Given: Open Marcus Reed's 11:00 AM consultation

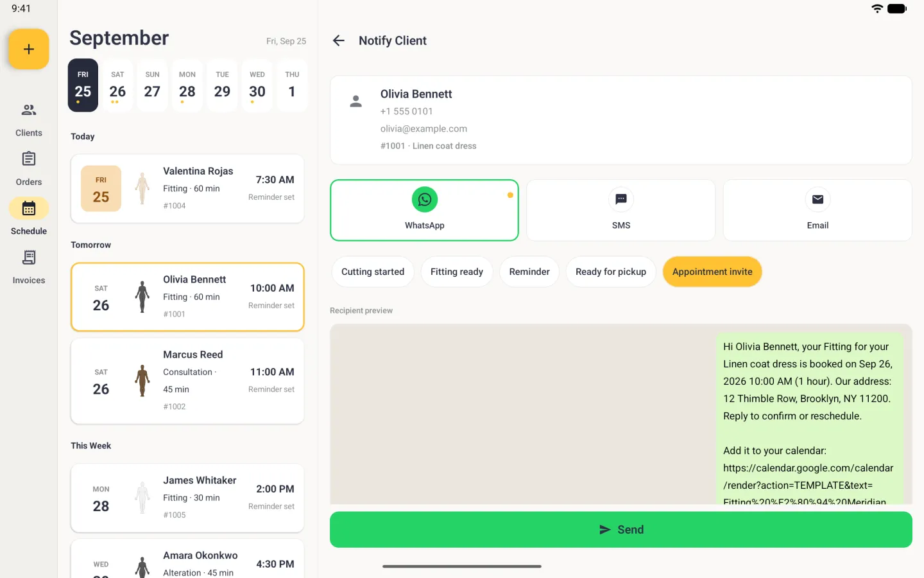Looking at the screenshot, I should 187,381.
